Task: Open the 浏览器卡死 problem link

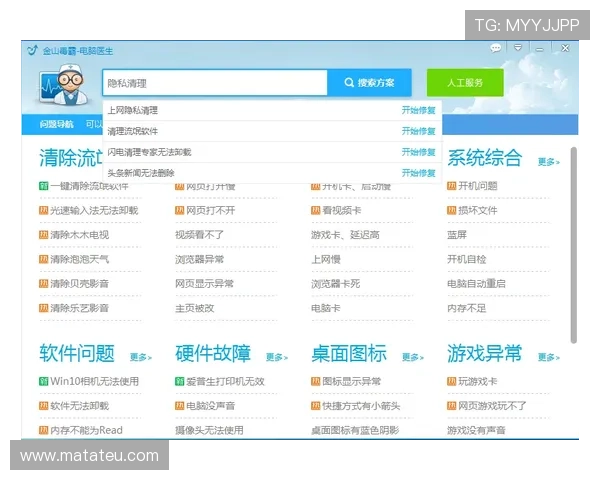Action: (336, 284)
